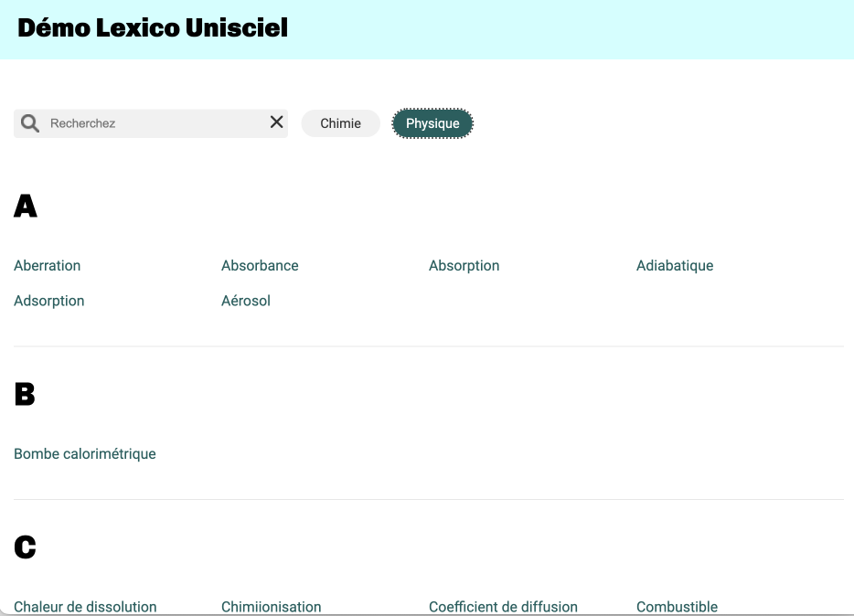Open the Adsorption entry
The height and width of the screenshot is (616, 854).
click(49, 301)
